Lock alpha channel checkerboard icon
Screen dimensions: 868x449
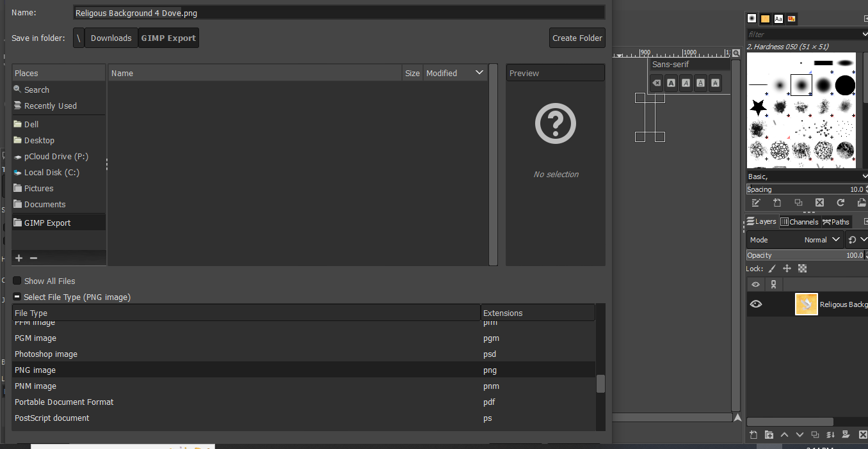pyautogui.click(x=802, y=269)
